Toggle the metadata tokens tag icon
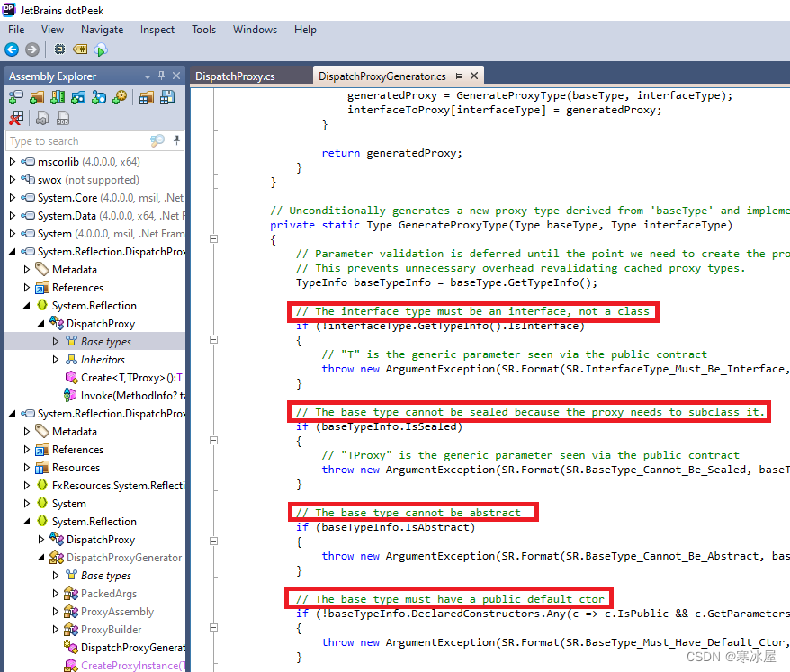 coord(80,49)
